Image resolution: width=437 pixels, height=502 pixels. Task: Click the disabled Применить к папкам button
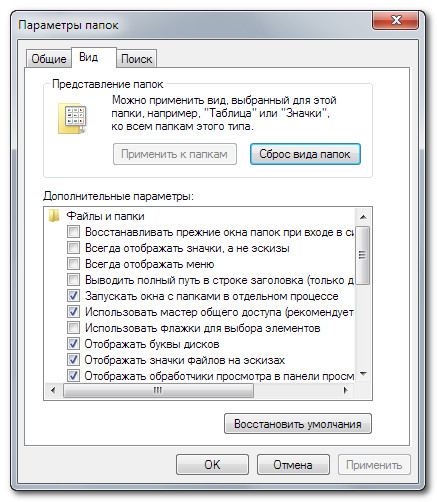pyautogui.click(x=175, y=154)
